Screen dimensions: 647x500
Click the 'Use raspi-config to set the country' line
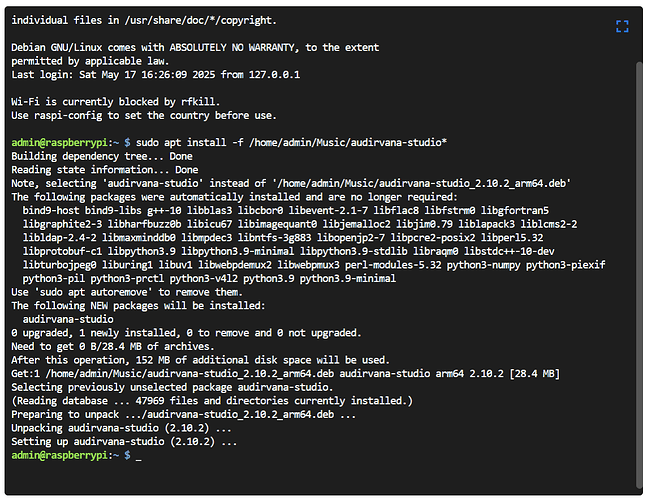coord(144,116)
